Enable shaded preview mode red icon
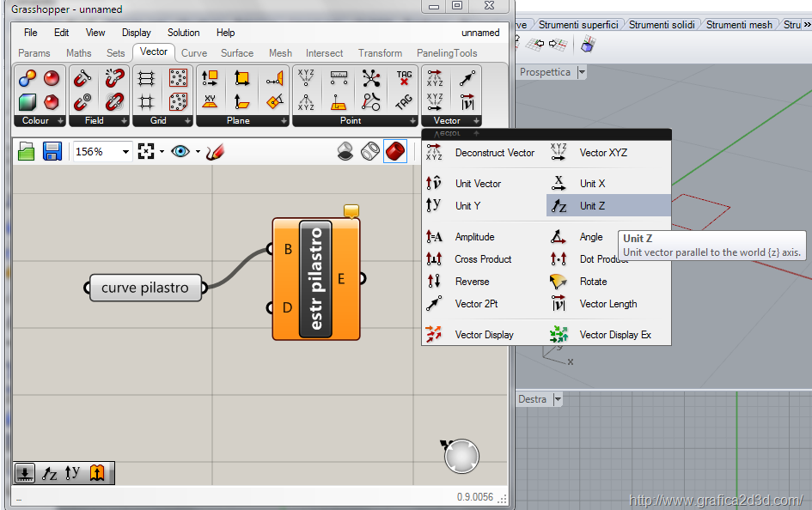Viewport: 812px width, 510px height. tap(394, 152)
